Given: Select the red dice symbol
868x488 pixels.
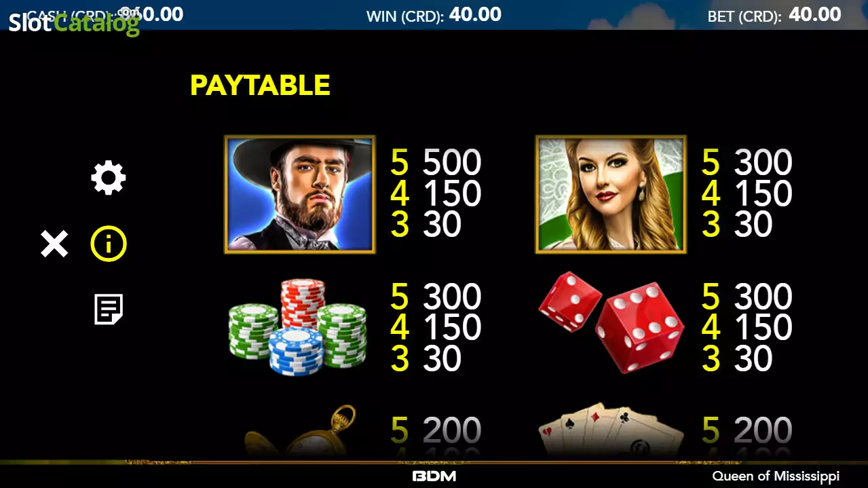Looking at the screenshot, I should 611,322.
